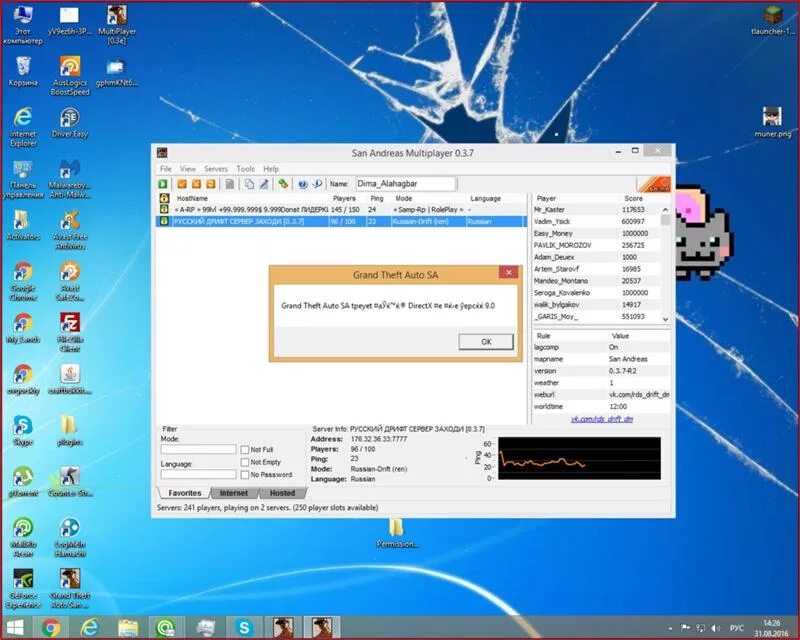The width and height of the screenshot is (800, 640).
Task: Open the GeForce Experience desktop icon
Action: tap(23, 588)
